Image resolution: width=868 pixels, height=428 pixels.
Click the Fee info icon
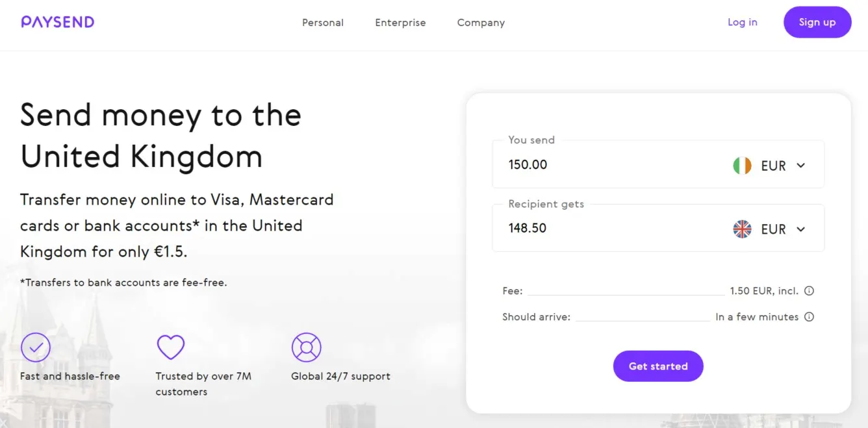coord(809,291)
